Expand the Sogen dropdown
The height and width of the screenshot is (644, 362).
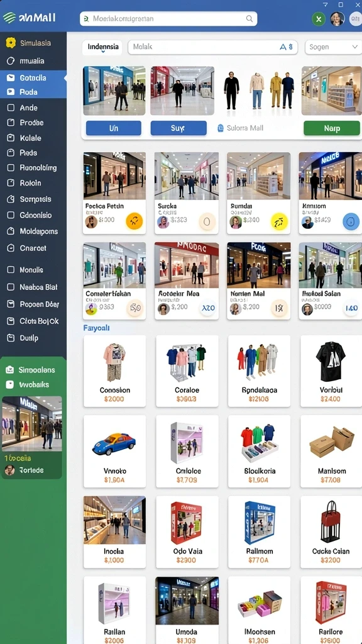pos(333,47)
